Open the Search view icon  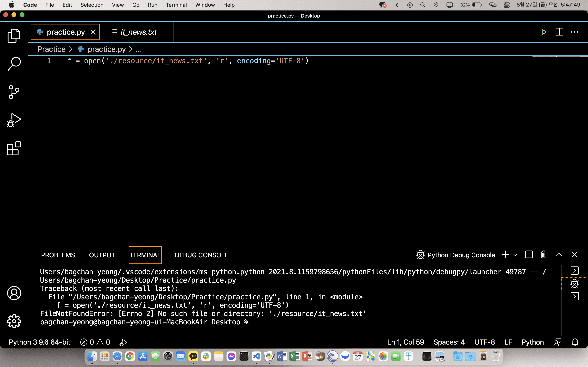(x=14, y=64)
